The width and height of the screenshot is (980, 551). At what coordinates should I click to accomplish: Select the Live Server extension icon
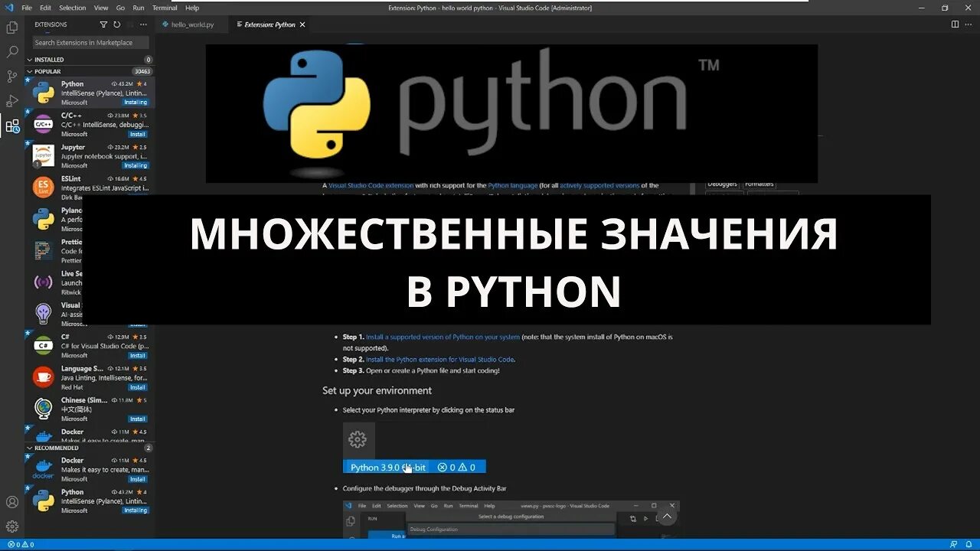click(44, 282)
